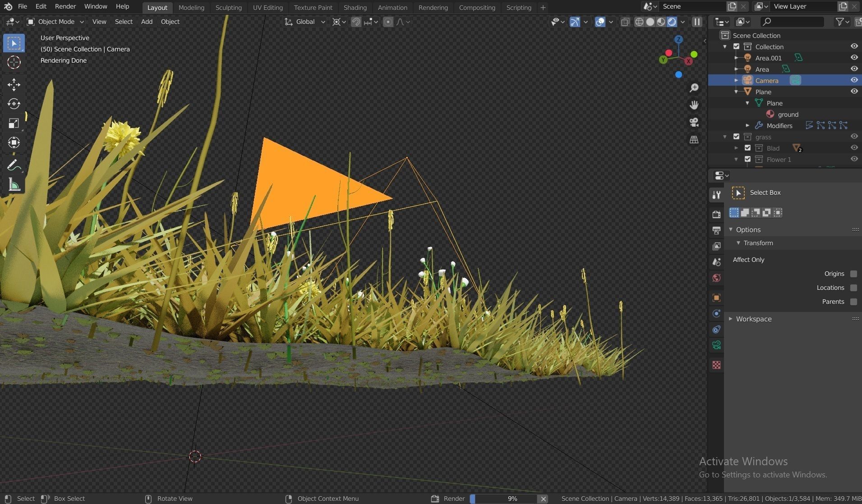This screenshot has height=504, width=862.
Task: Open the Texture properties tab icon
Action: [x=716, y=365]
